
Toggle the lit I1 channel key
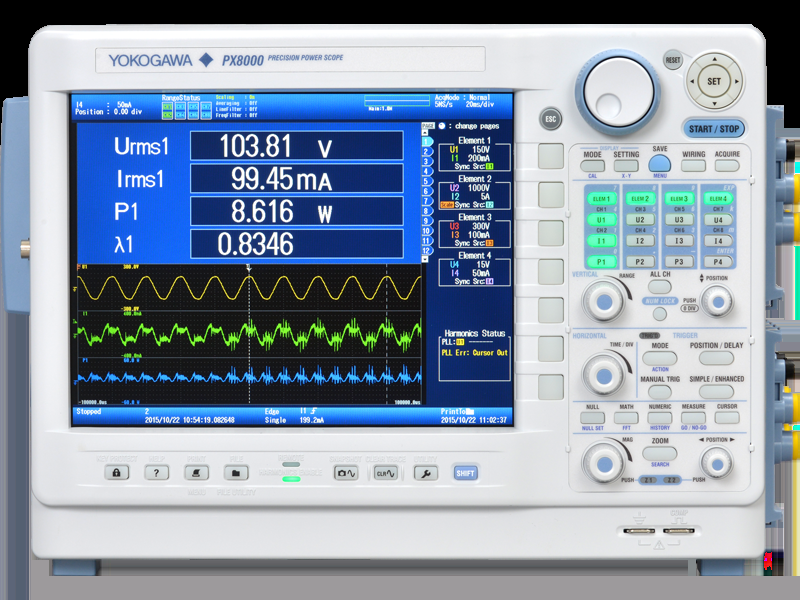tap(601, 241)
